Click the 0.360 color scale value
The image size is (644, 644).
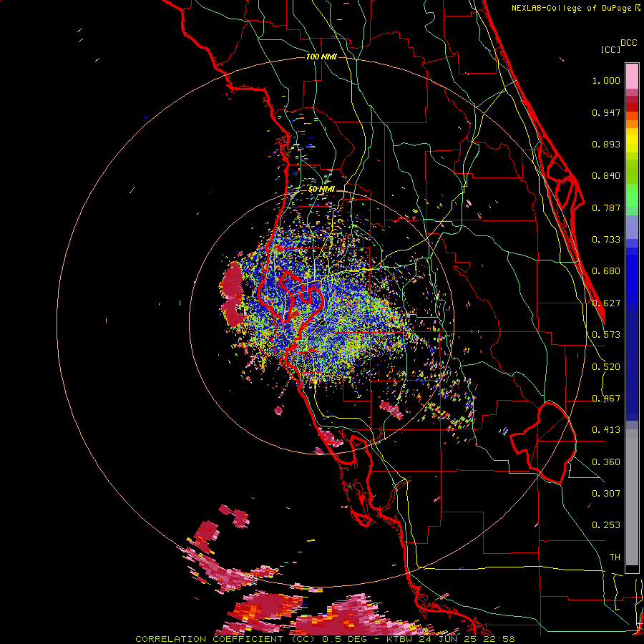tap(606, 462)
